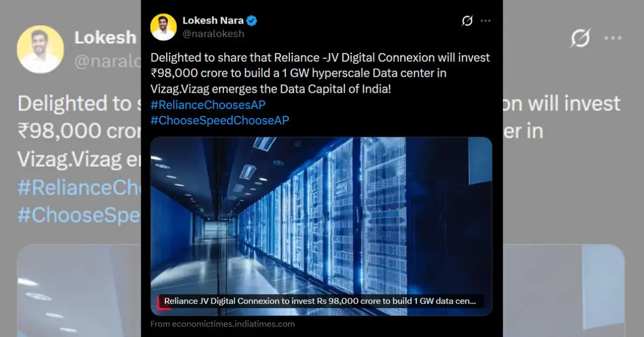Click Lokesh Nara's profile avatar

(x=163, y=26)
